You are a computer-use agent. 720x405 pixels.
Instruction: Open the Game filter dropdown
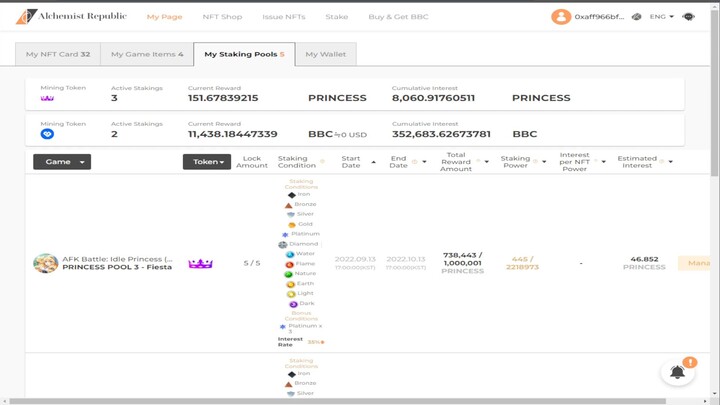coord(62,162)
